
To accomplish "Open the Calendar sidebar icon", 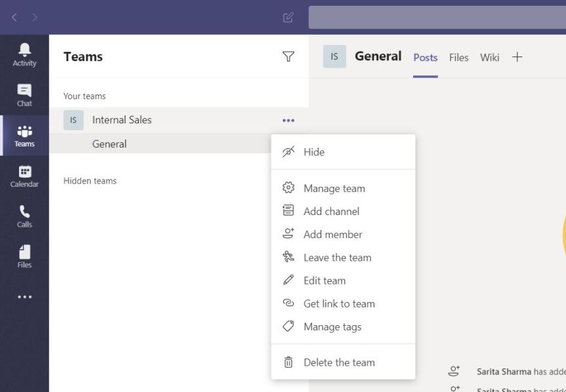I will pyautogui.click(x=24, y=176).
